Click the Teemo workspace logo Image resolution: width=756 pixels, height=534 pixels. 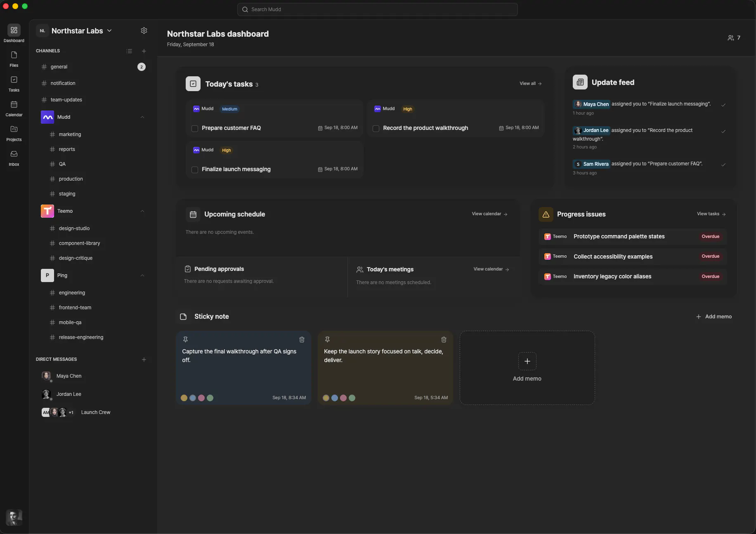pos(47,211)
